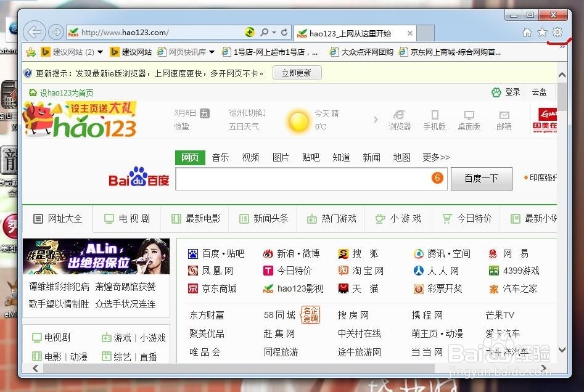Switch city via 徐州[切换]
This screenshot has height=392, width=584.
(x=247, y=113)
